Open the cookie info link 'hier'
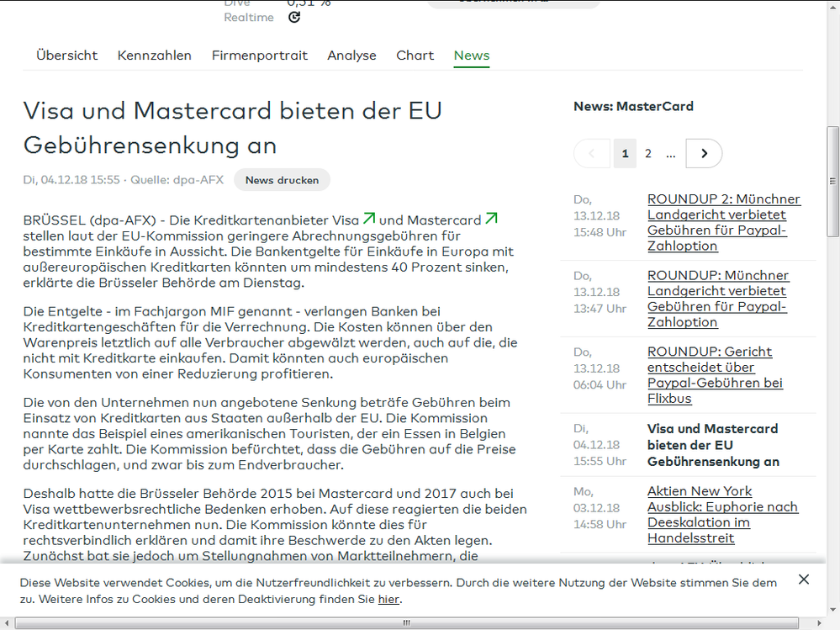Image resolution: width=840 pixels, height=630 pixels. 388,599
